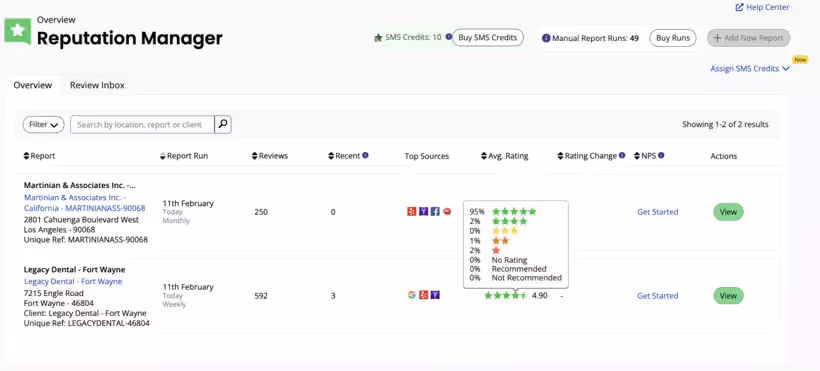Click the 250 reviews count
The image size is (820, 371).
point(261,212)
